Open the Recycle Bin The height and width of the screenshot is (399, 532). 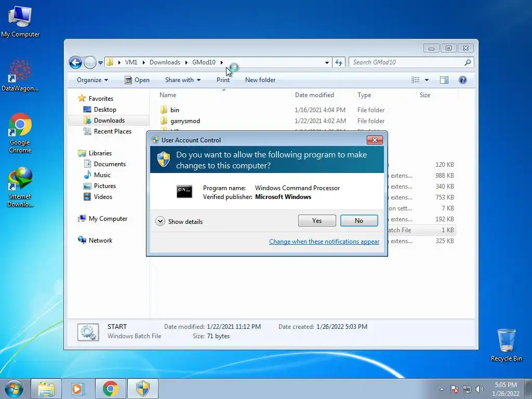click(506, 345)
